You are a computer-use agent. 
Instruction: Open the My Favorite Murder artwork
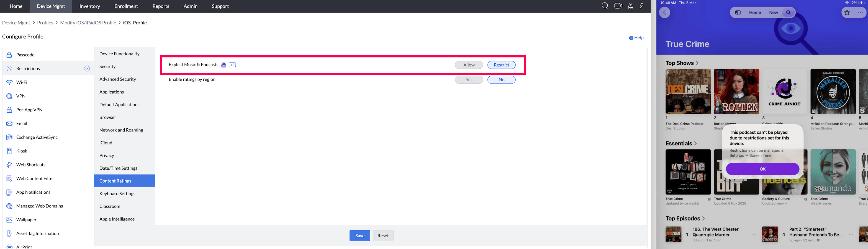688,172
